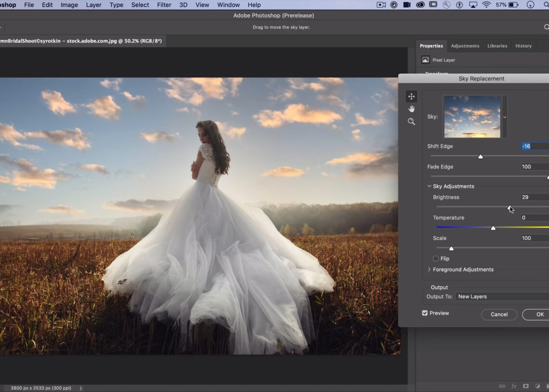Click OK to apply sky replacement
The width and height of the screenshot is (549, 392).
[x=539, y=315]
